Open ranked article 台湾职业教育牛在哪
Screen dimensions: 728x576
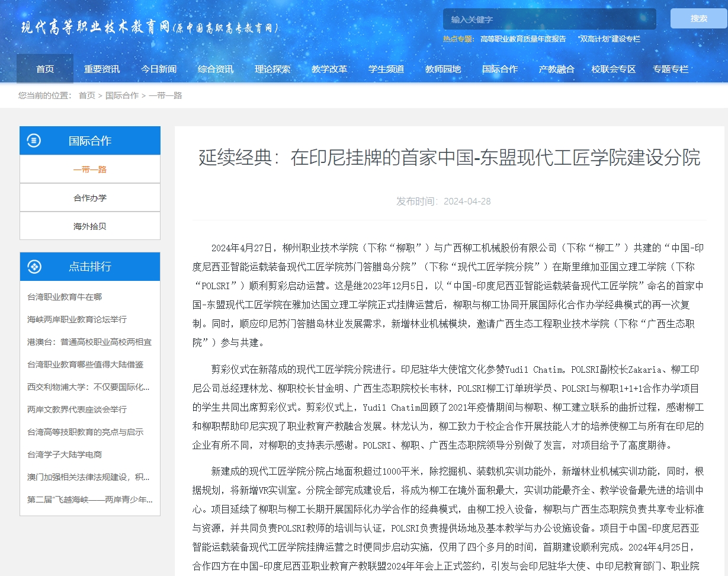tap(65, 297)
